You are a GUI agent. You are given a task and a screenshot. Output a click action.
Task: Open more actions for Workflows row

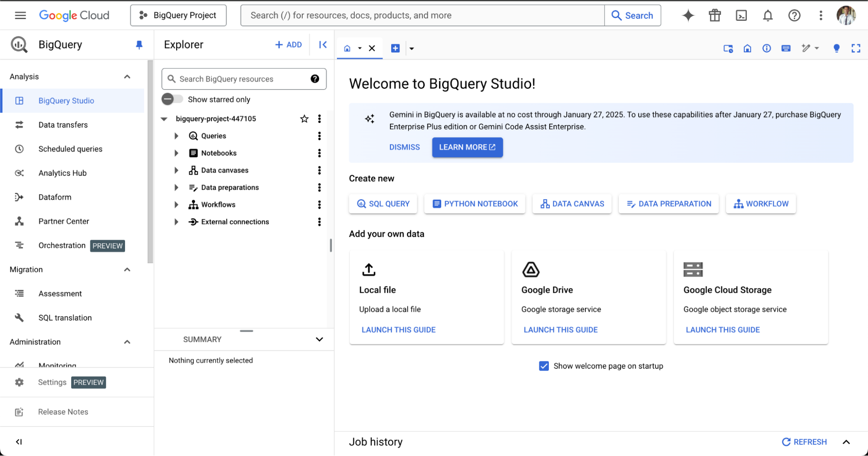tap(320, 205)
